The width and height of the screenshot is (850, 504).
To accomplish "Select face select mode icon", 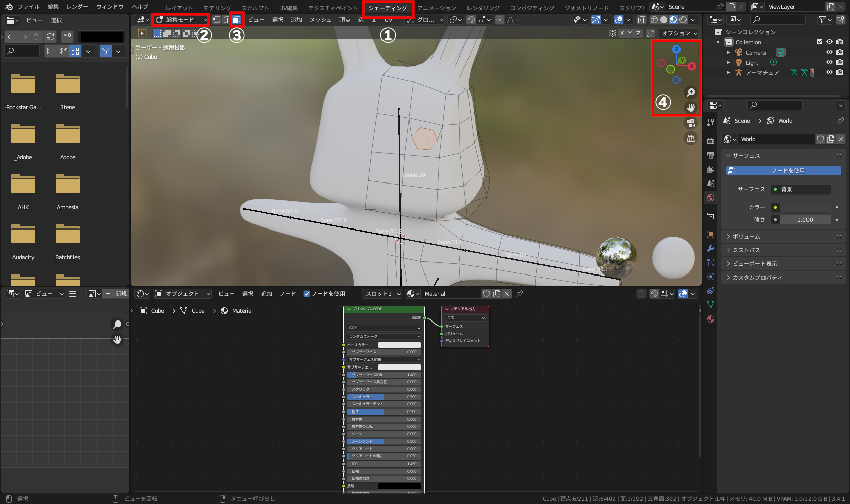I will [x=236, y=20].
